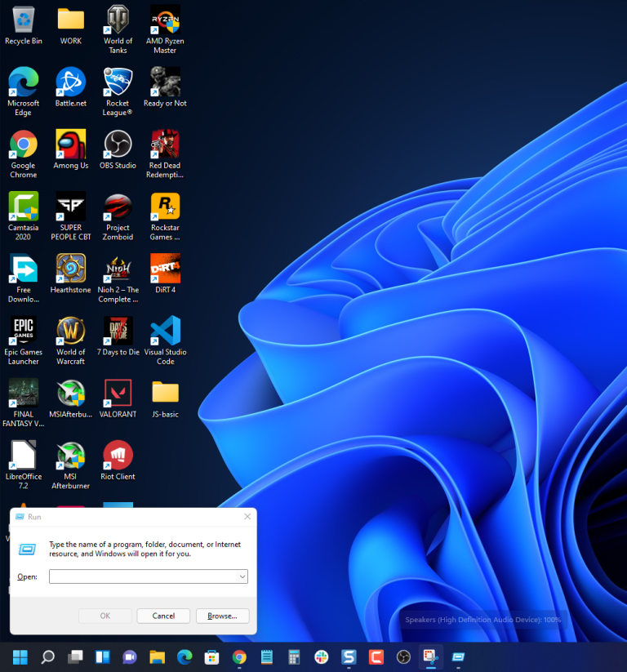Screen dimensions: 627x672
Task: Select Rocket League desktop shortcut
Action: click(x=118, y=91)
